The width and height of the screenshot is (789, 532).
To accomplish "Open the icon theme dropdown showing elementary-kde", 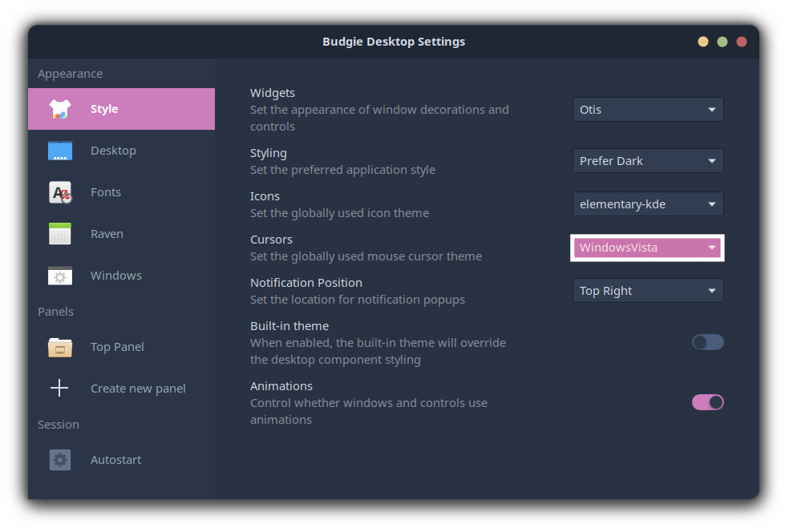I will pyautogui.click(x=647, y=204).
